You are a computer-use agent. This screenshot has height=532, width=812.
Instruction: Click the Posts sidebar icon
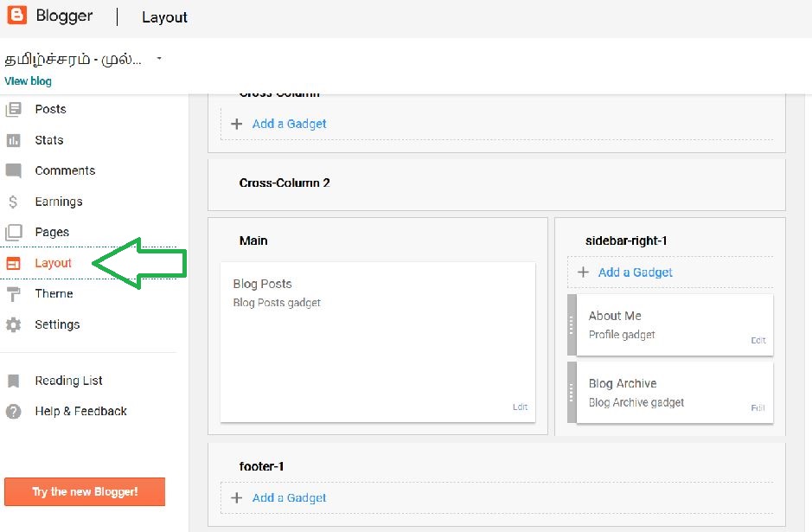(x=14, y=109)
